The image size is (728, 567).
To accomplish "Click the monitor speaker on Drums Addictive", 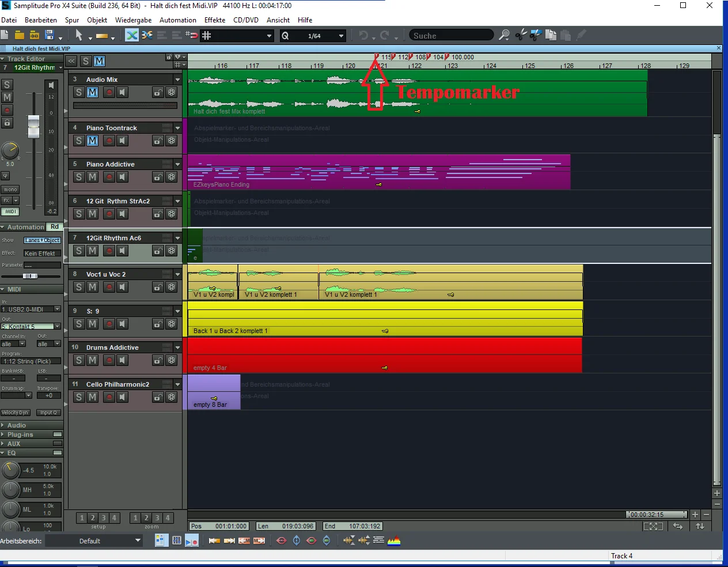I will pos(122,361).
